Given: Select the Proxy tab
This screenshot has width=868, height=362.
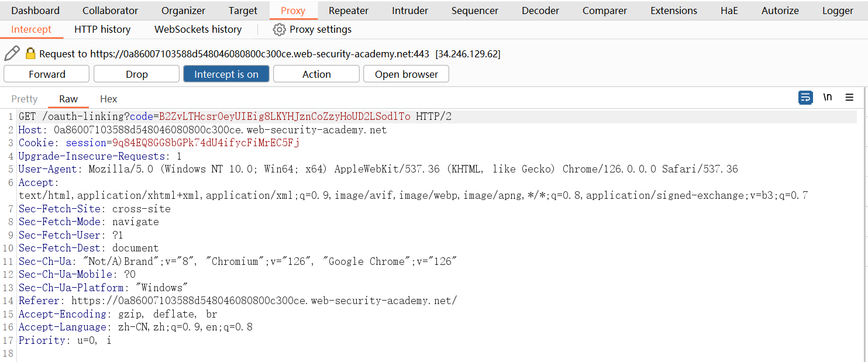Looking at the screenshot, I should pyautogui.click(x=293, y=11).
